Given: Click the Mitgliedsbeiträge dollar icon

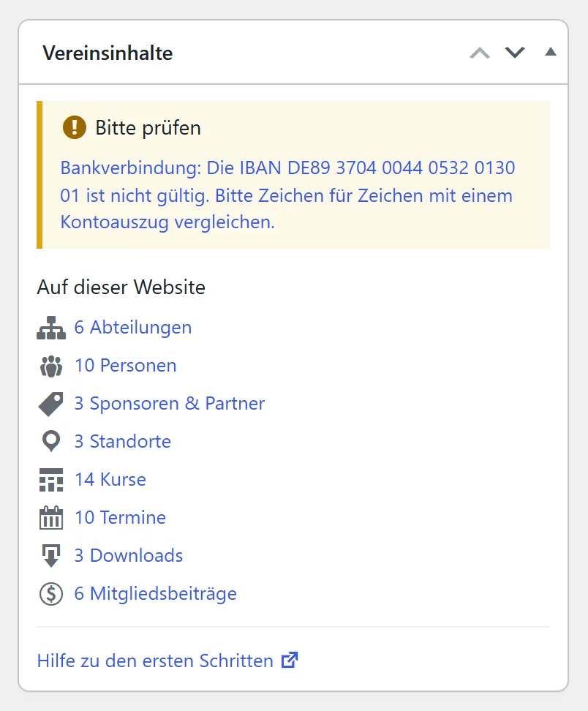Looking at the screenshot, I should pos(50,593).
